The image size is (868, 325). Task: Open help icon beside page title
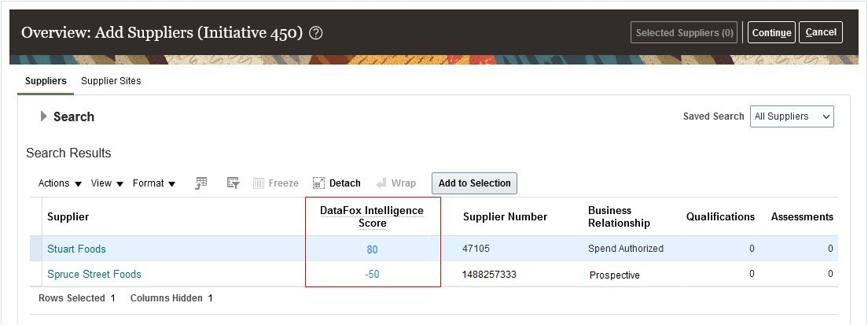[316, 33]
